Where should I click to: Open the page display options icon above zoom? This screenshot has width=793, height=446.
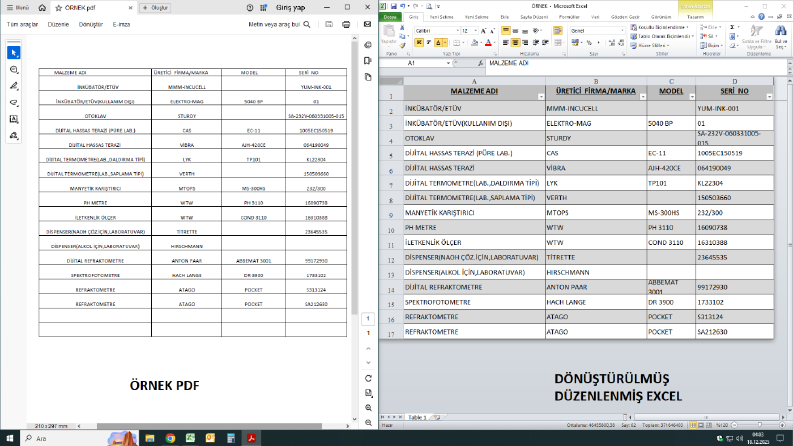[368, 393]
